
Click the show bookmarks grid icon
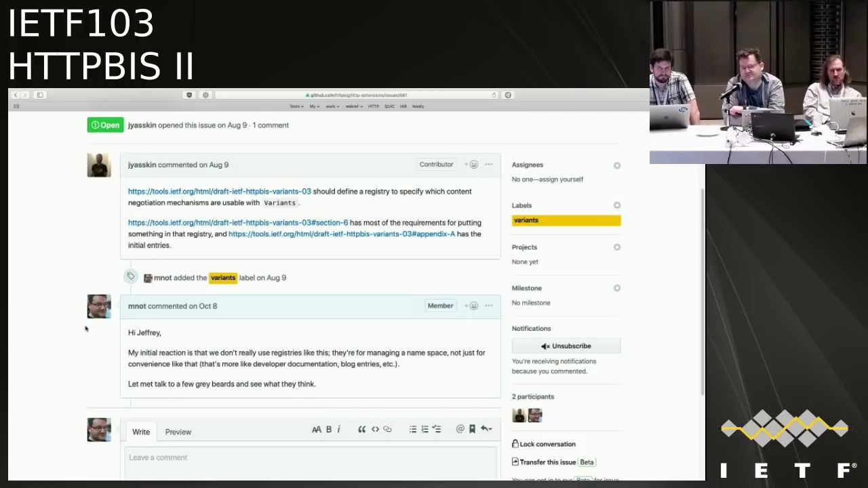click(16, 106)
